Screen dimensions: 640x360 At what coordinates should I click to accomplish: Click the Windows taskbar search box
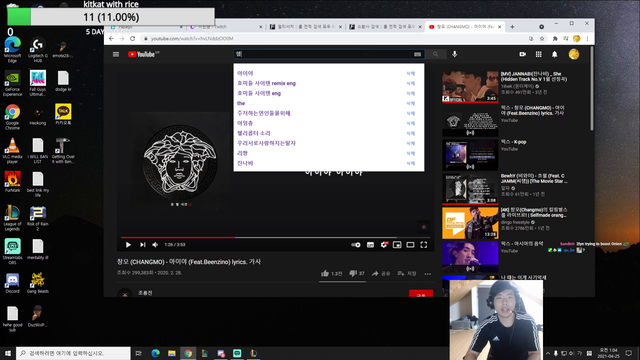(73, 353)
